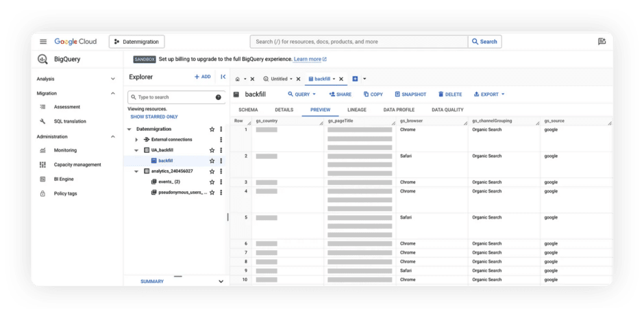Click the BI Engine icon
Screen dimensions: 644x316
click(42, 179)
